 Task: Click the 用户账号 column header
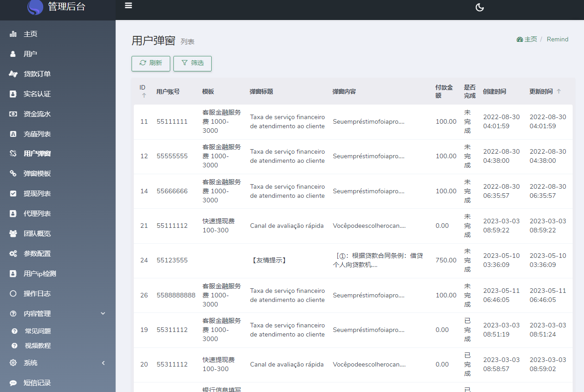(168, 91)
